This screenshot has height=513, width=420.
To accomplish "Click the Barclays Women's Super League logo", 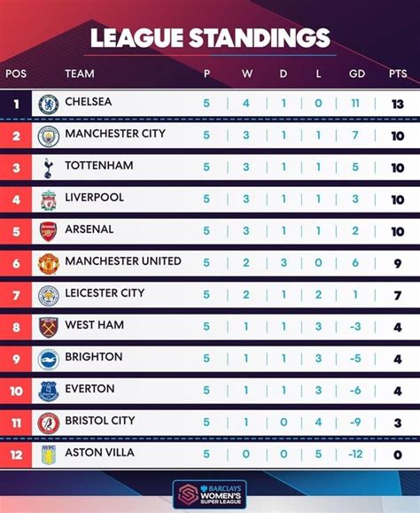I will tap(210, 494).
